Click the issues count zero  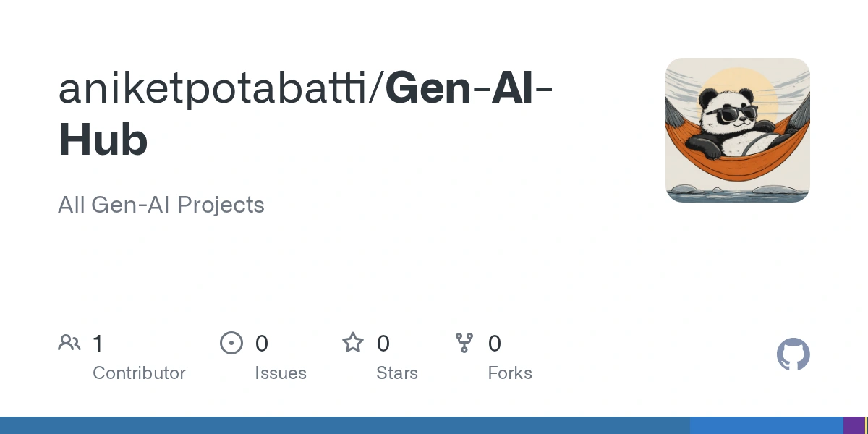(262, 343)
